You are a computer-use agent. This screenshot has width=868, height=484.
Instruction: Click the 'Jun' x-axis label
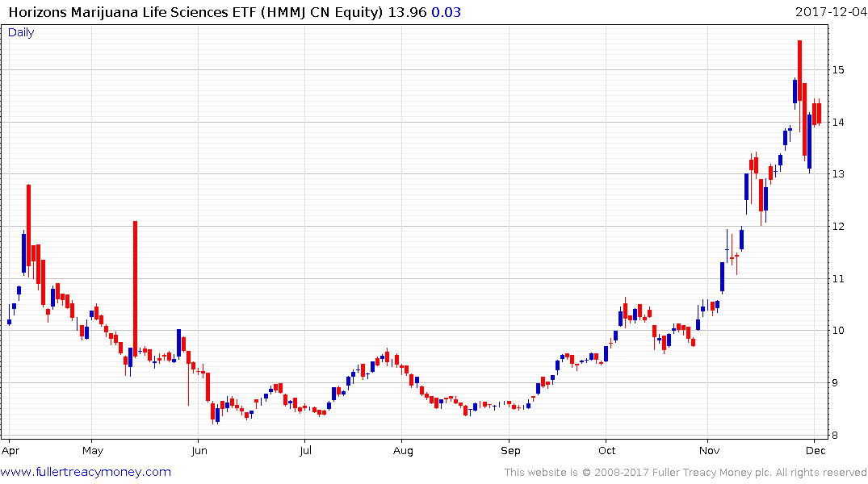[x=199, y=451]
